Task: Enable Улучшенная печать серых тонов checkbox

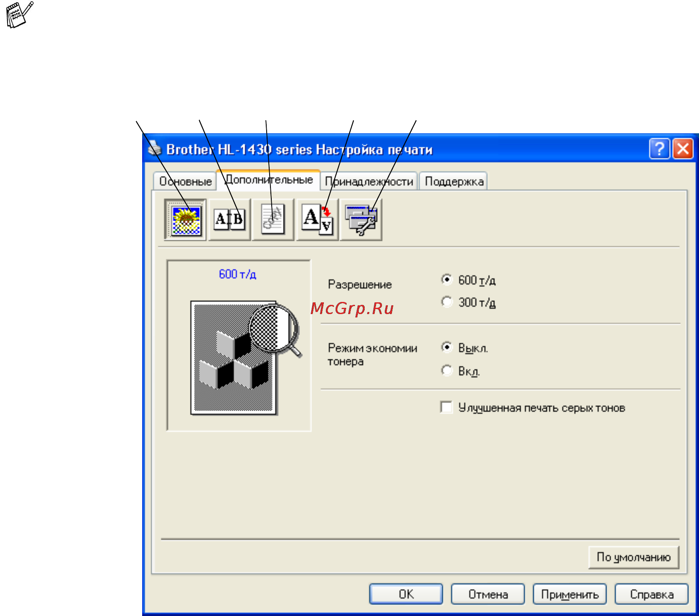Action: point(446,407)
